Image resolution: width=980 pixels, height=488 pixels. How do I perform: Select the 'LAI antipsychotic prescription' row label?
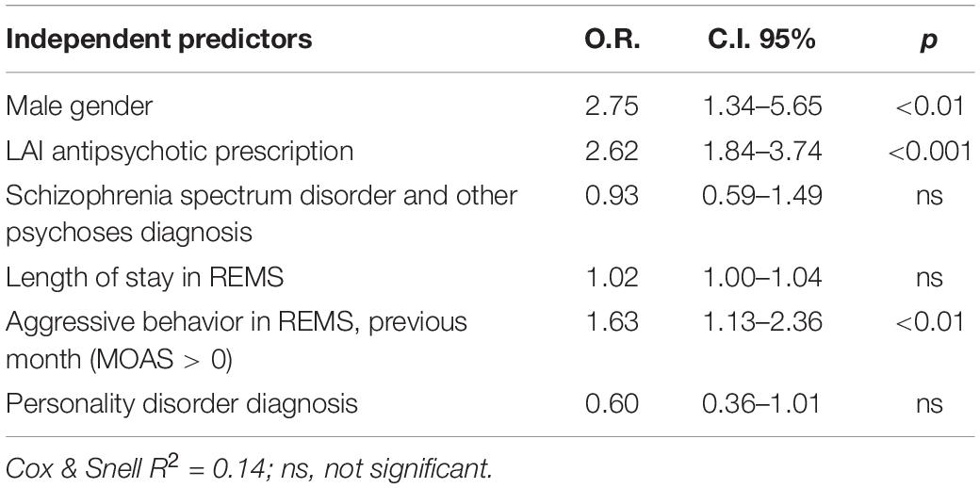point(179,152)
